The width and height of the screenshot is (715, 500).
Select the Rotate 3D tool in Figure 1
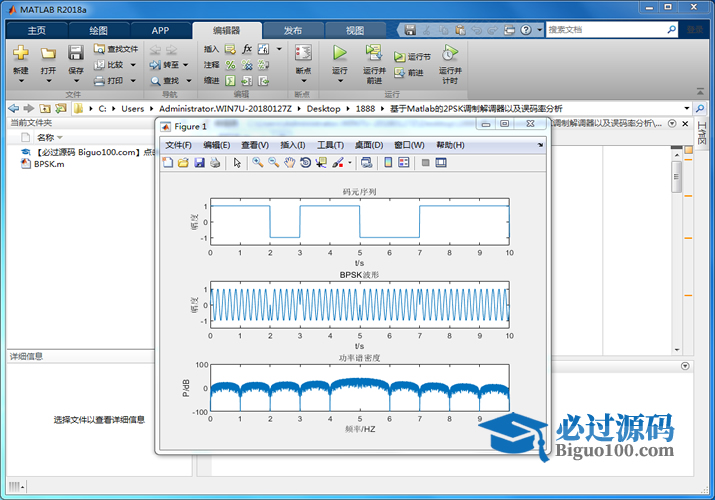(x=305, y=162)
